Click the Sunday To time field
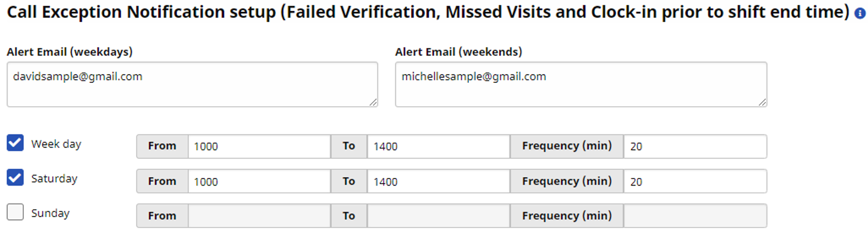 [x=438, y=216]
